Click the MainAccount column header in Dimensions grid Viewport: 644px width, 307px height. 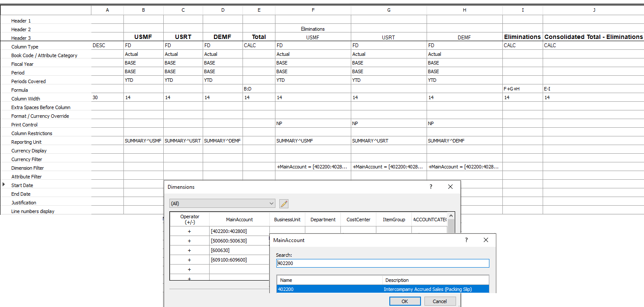(x=239, y=220)
